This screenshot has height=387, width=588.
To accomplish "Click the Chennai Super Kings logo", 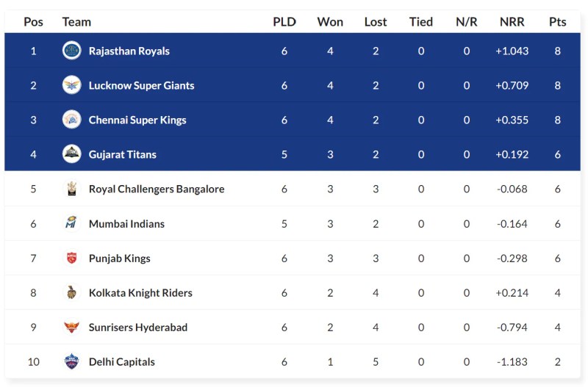I will click(x=71, y=120).
